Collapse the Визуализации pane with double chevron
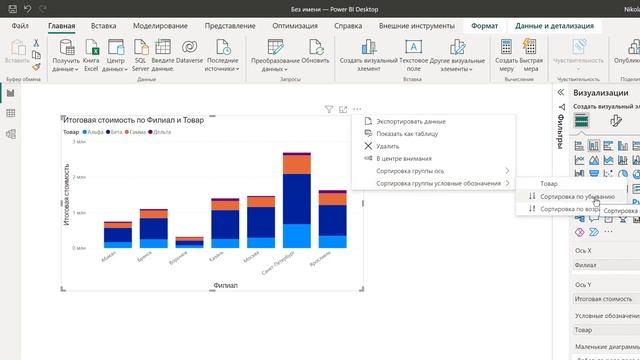640x360 pixels. click(x=560, y=92)
